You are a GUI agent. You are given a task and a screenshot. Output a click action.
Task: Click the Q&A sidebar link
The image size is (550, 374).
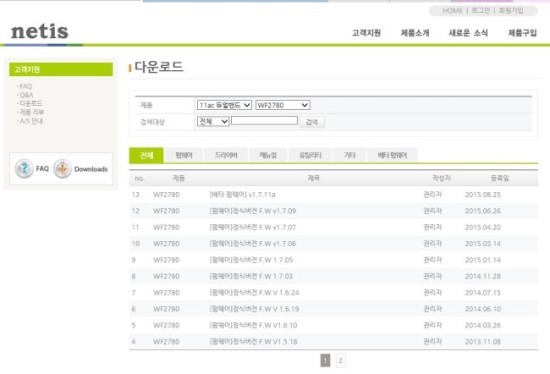point(26,95)
